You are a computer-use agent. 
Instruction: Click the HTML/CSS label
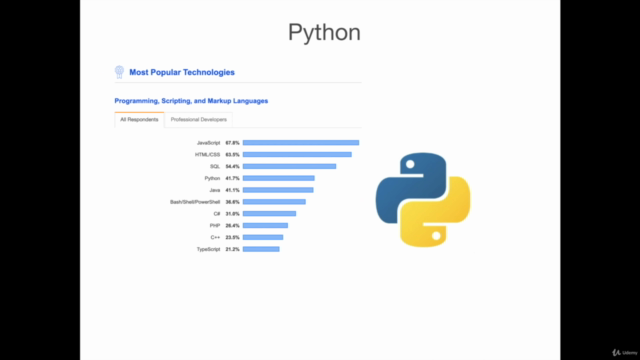point(207,155)
